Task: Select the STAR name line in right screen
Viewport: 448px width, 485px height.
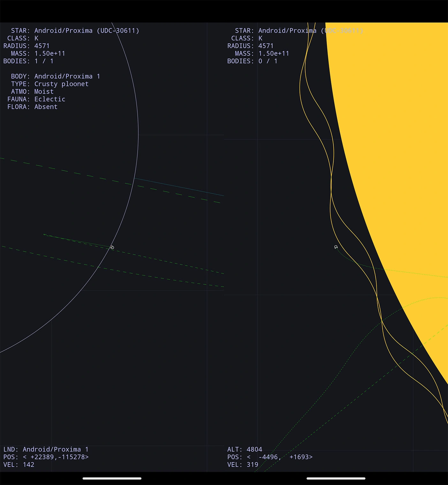Action: point(299,31)
